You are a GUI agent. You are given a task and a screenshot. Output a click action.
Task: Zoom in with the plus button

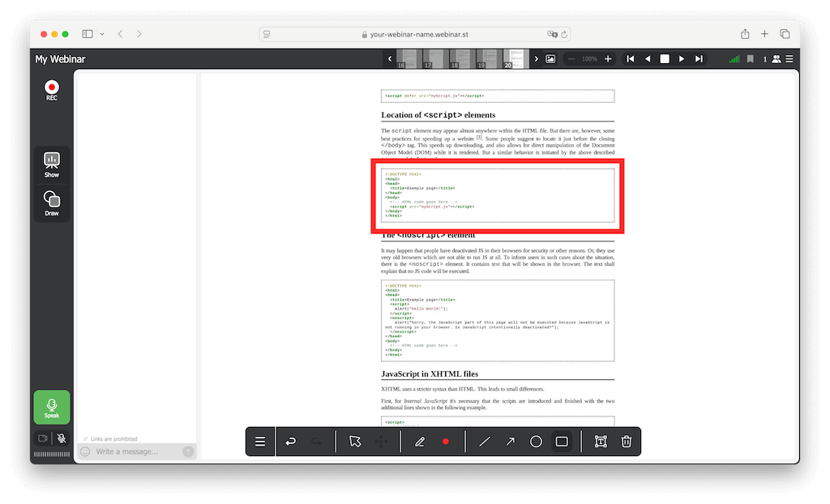tap(609, 59)
